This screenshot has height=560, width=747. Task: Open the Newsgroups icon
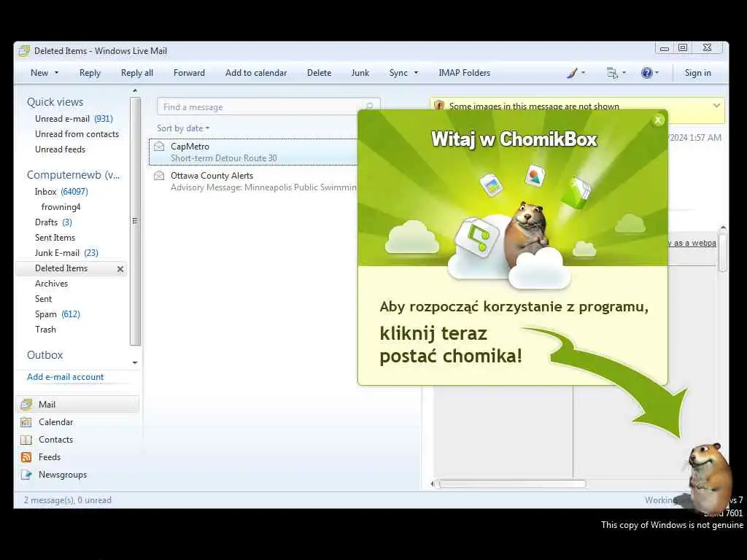26,475
